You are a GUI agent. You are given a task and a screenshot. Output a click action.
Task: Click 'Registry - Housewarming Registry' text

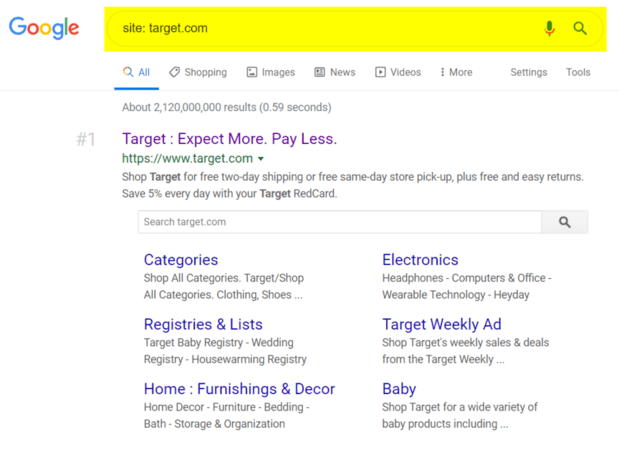pos(225,359)
